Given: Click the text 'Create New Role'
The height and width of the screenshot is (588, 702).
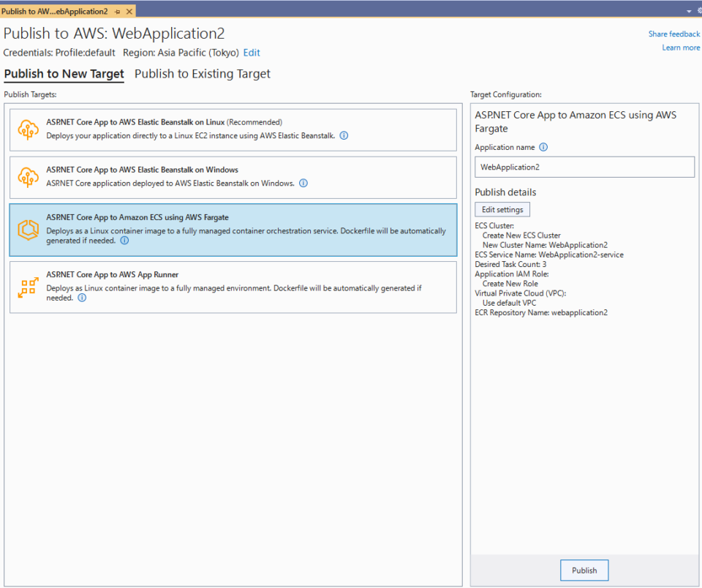Looking at the screenshot, I should [x=510, y=284].
